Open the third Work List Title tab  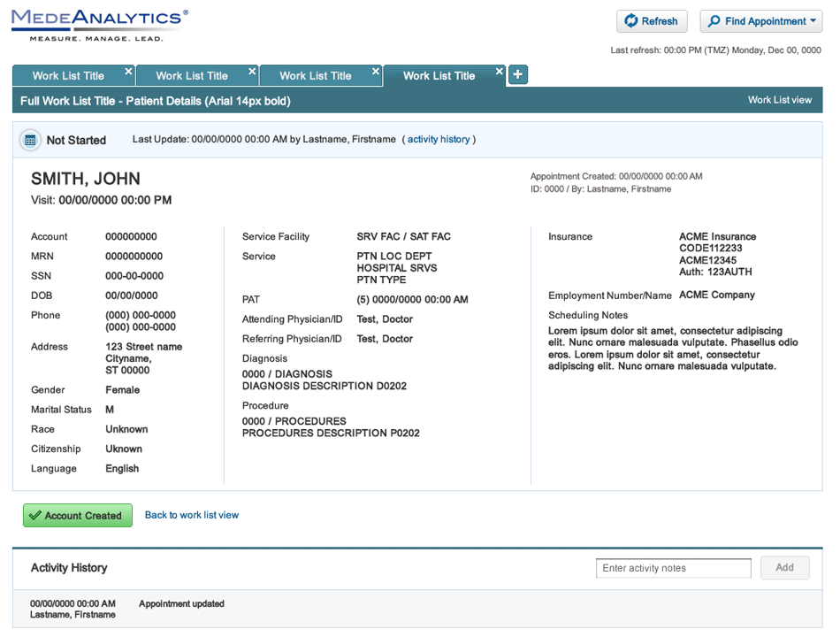pyautogui.click(x=316, y=76)
